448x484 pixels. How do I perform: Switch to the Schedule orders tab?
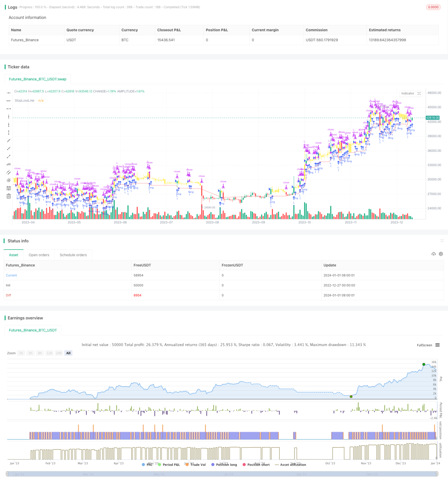(73, 255)
